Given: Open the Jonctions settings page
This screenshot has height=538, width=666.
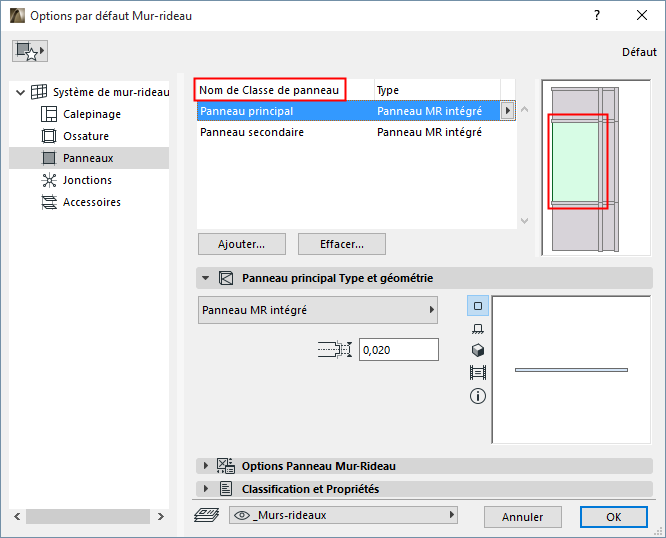Looking at the screenshot, I should 87,180.
